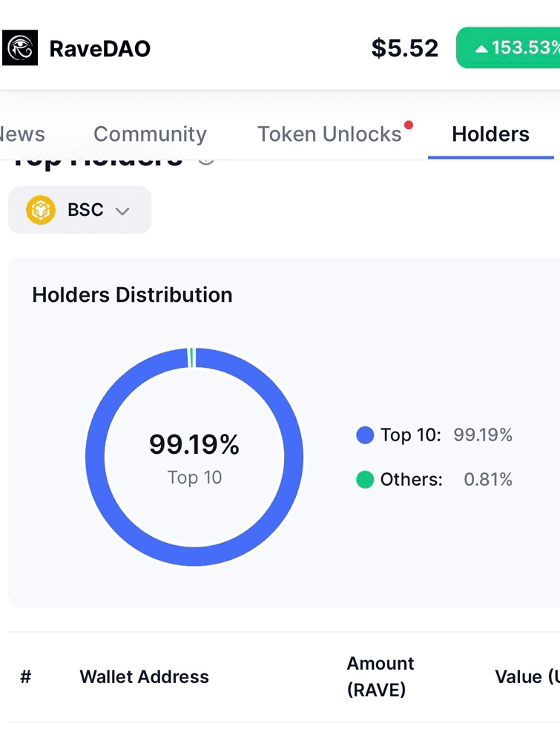
Task: Click the blue Top 10 legend dot
Action: pyautogui.click(x=365, y=435)
